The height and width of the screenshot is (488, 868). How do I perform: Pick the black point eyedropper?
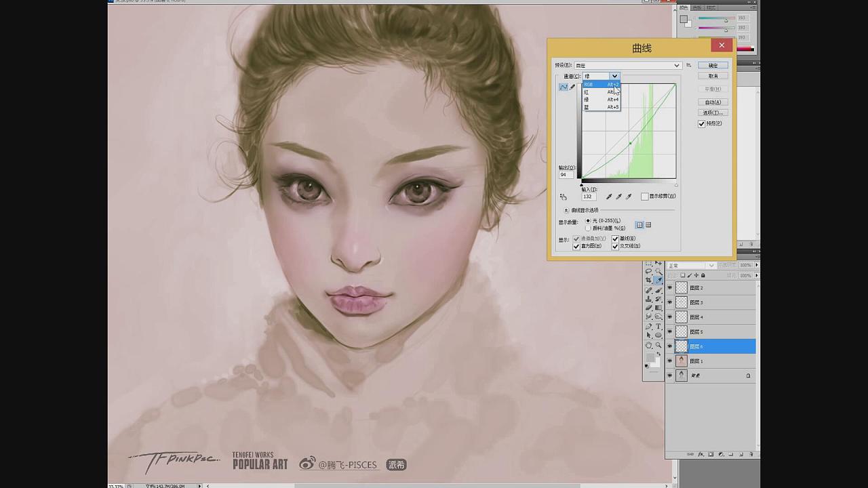[609, 197]
